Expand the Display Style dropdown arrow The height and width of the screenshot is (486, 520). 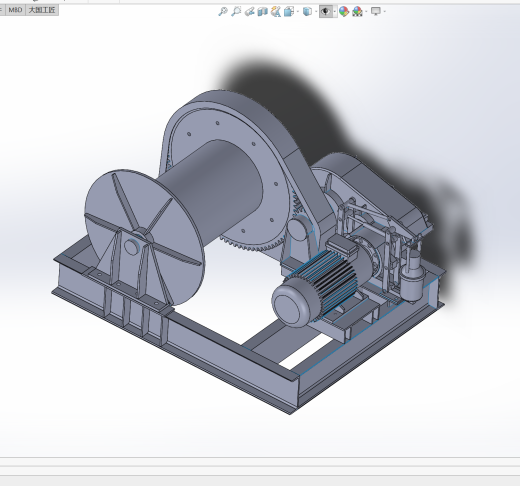(x=316, y=12)
